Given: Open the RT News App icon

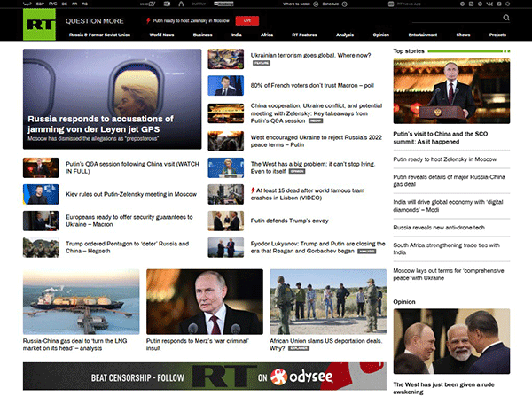Looking at the screenshot, I should (x=391, y=4).
